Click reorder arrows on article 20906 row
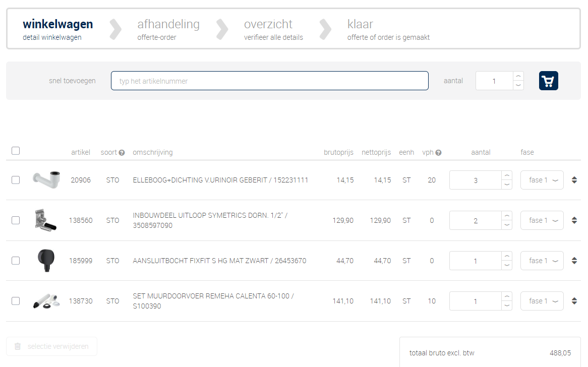The height and width of the screenshot is (367, 588). [x=574, y=180]
